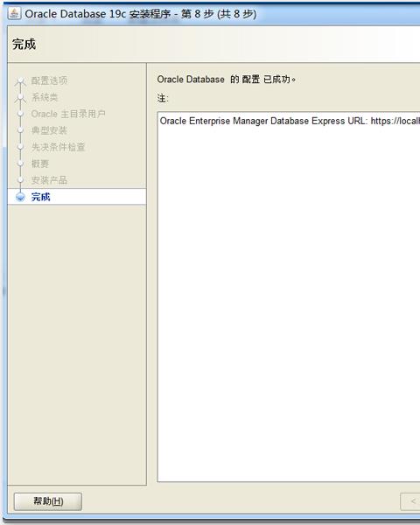Select the Oracle 主目录用户 step
This screenshot has width=420, height=525.
pyautogui.click(x=68, y=114)
